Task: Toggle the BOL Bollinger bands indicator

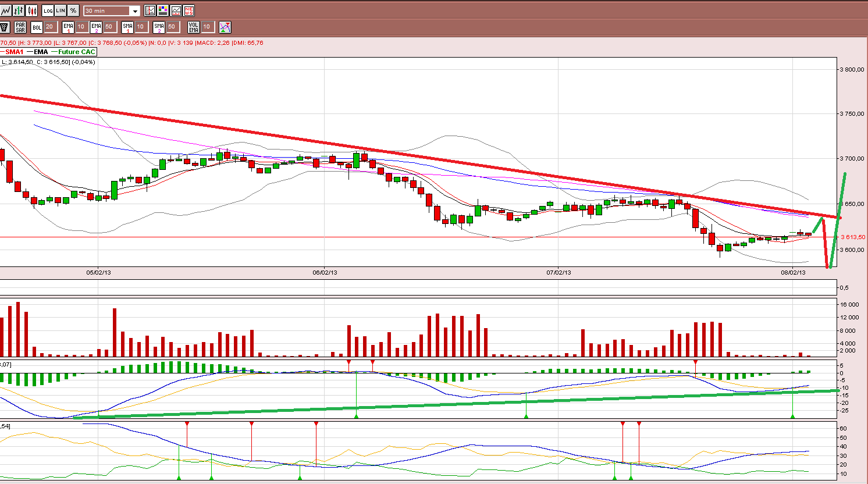Action: pyautogui.click(x=37, y=27)
